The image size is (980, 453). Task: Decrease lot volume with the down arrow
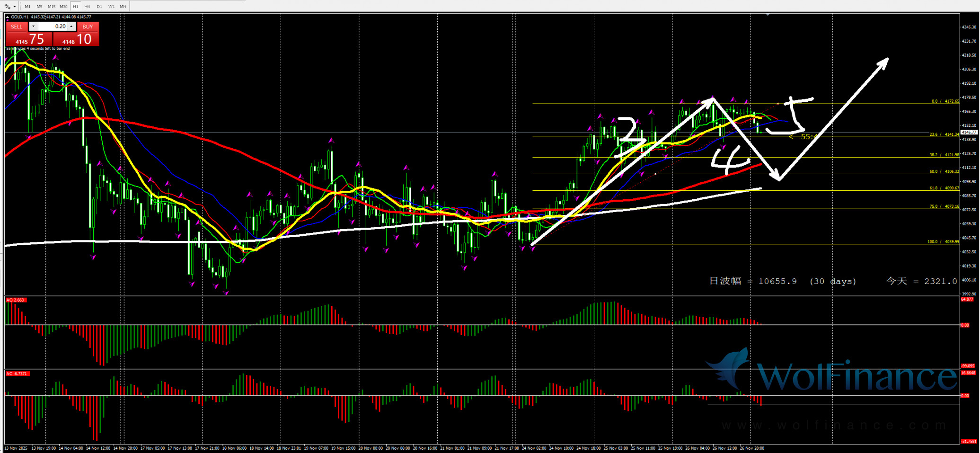(x=33, y=27)
